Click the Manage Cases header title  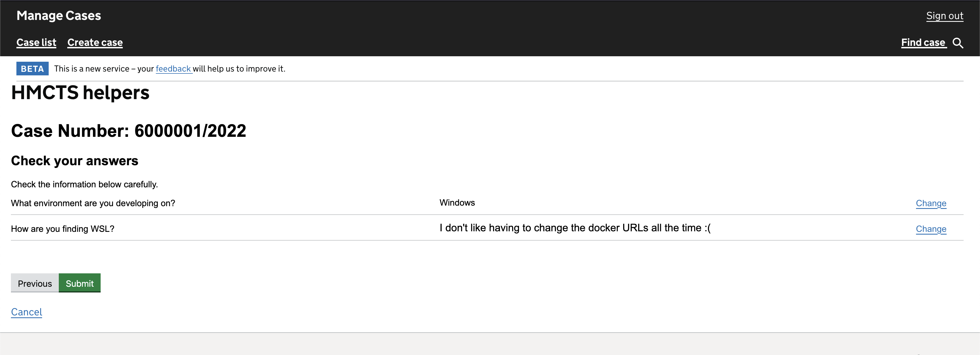pyautogui.click(x=59, y=16)
